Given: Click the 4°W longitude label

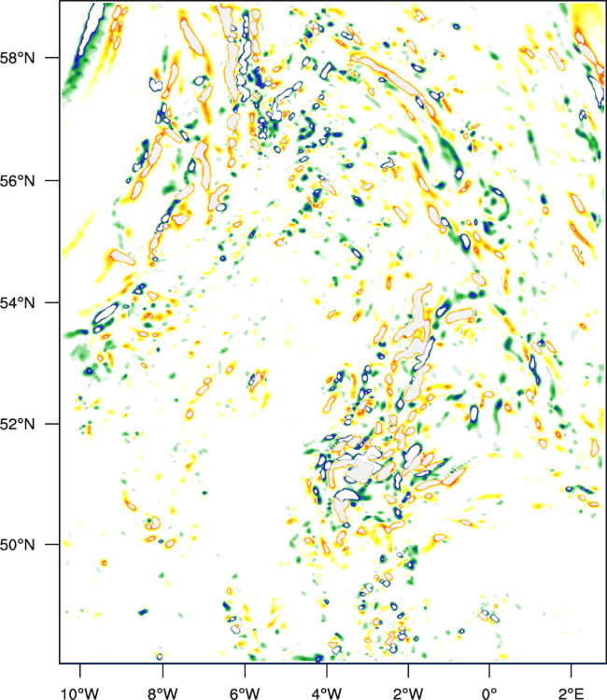Looking at the screenshot, I should click(x=327, y=693).
